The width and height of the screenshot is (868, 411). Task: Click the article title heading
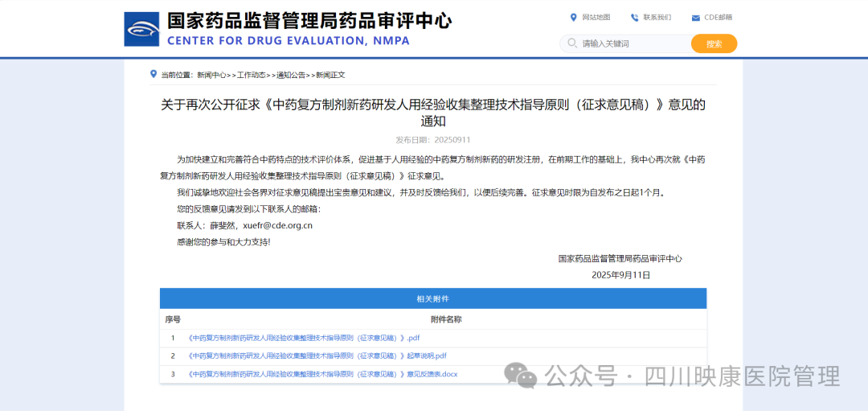[433, 113]
